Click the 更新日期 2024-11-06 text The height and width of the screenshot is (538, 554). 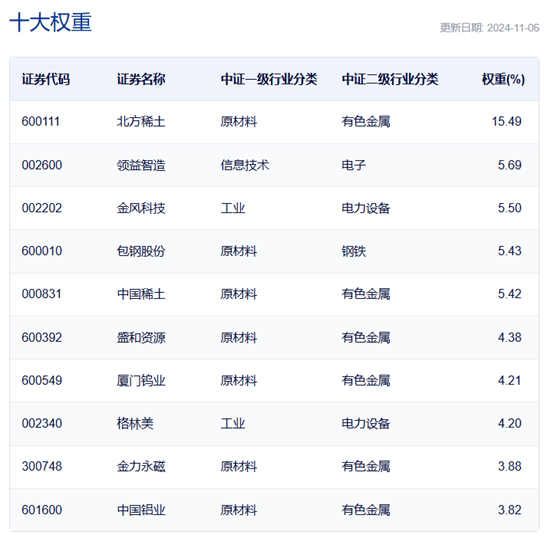tap(489, 28)
